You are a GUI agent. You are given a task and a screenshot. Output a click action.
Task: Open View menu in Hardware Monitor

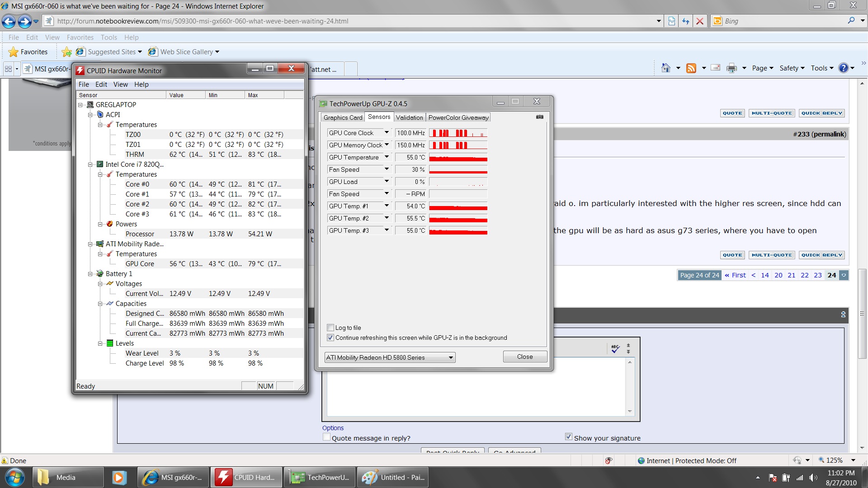pos(120,84)
